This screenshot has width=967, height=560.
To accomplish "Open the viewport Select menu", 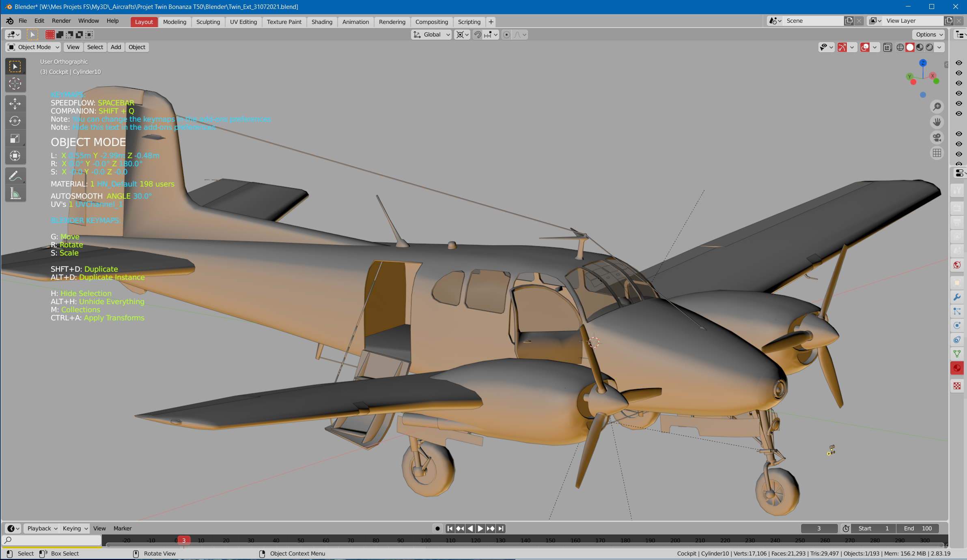I will (95, 47).
